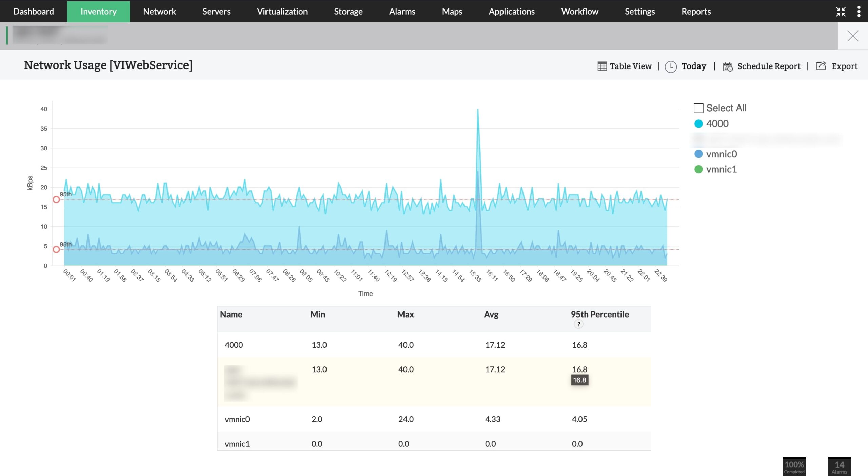Open the Reports menu
The height and width of the screenshot is (476, 868).
pos(696,11)
